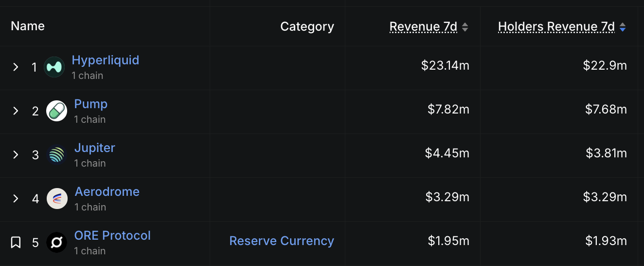Sort table by Holders Revenue 7d header
Viewport: 644px width, 266px height.
point(556,27)
